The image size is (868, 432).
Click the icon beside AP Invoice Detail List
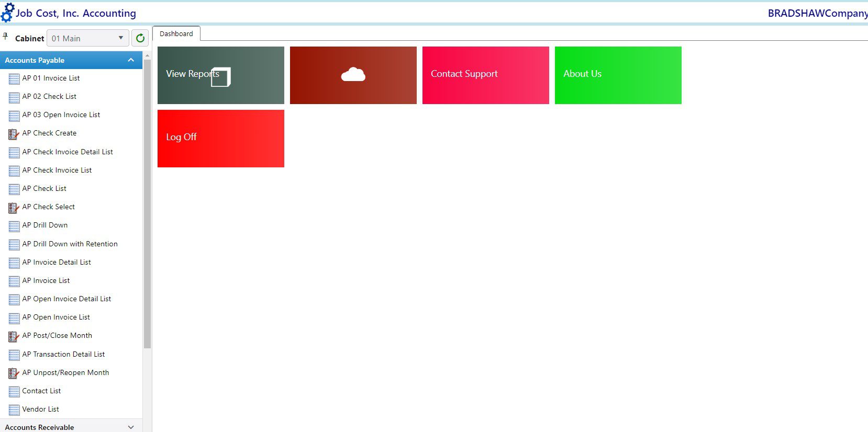click(14, 263)
